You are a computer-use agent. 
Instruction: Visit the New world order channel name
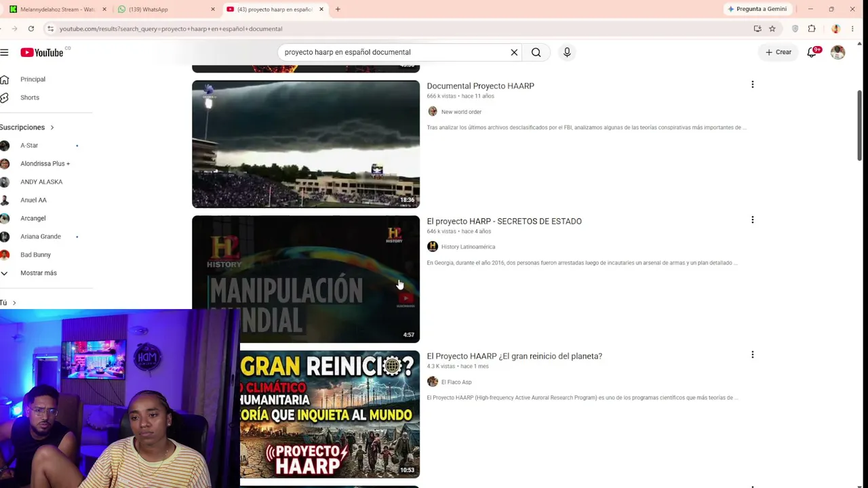click(x=461, y=112)
